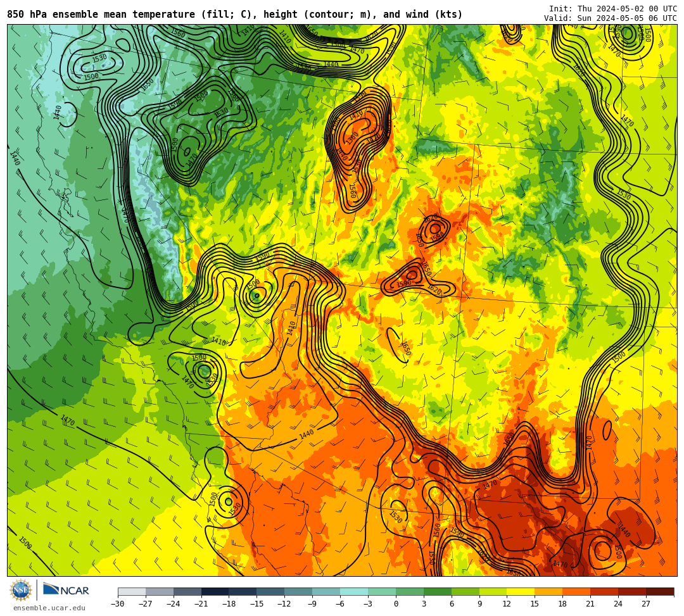Pick the colorbar swatch between -9 and -6
The height and width of the screenshot is (616, 684).
326,591
